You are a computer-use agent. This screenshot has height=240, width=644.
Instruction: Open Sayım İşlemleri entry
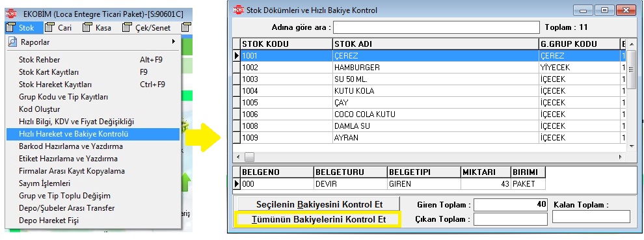point(93,183)
